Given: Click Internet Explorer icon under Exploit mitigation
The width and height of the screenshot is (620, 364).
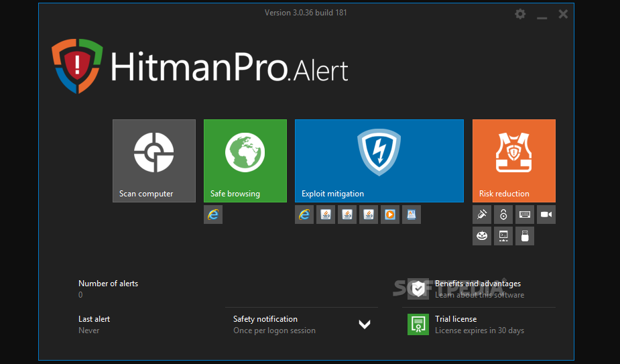Looking at the screenshot, I should tap(304, 215).
